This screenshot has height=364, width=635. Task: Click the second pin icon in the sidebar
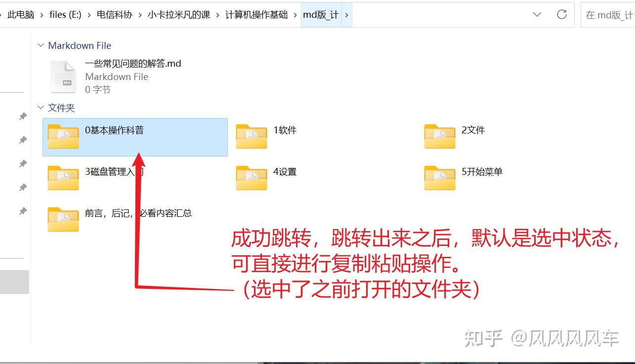23,140
